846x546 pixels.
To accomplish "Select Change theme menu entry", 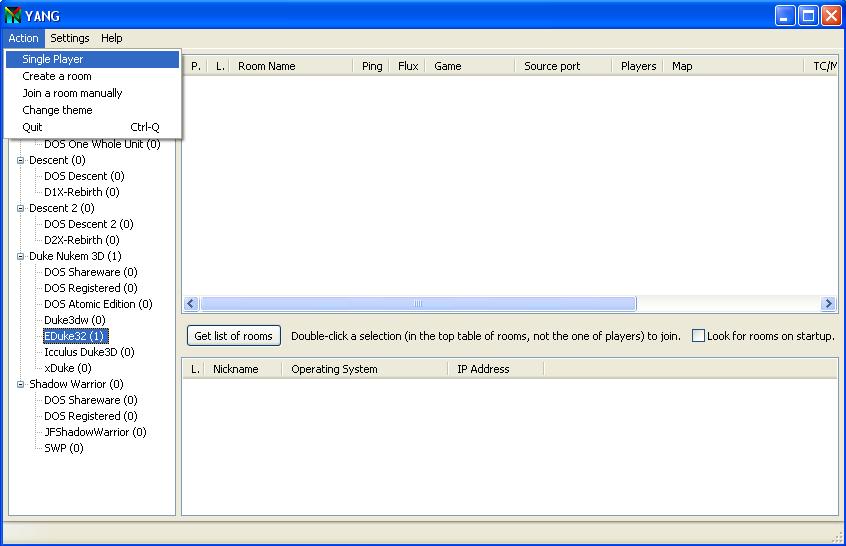I will point(92,110).
